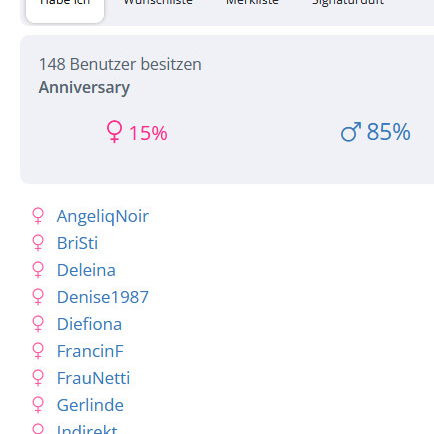Go to Diefiona's profile
Image resolution: width=434 pixels, height=434 pixels.
click(x=89, y=324)
